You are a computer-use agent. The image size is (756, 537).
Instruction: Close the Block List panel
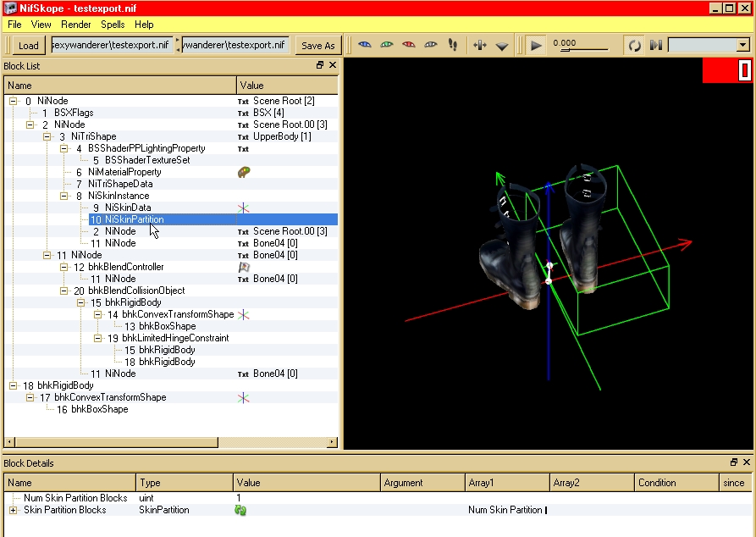333,65
